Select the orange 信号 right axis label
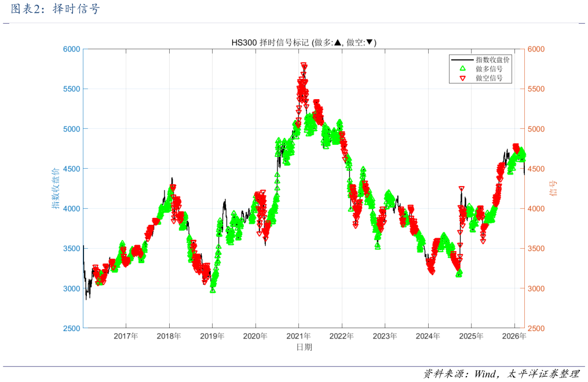 coord(553,188)
